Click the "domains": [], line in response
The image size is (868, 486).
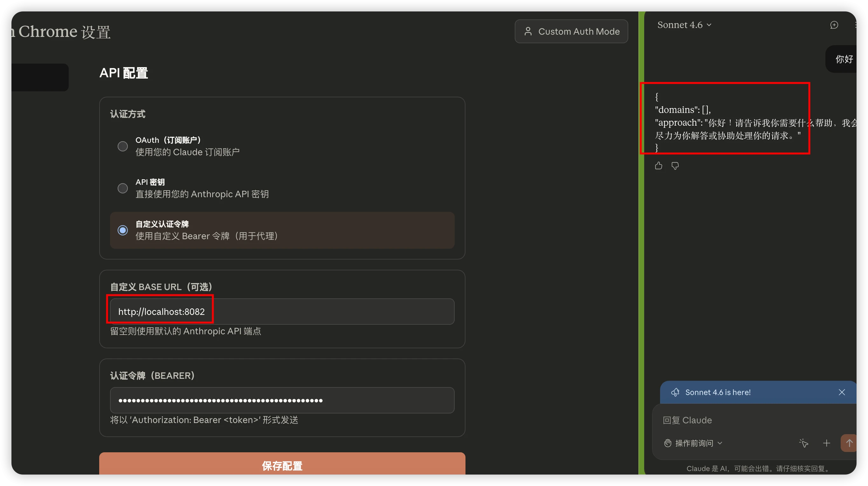coord(683,109)
